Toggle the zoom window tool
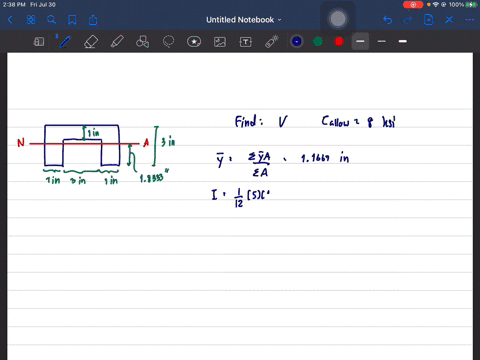Image resolution: width=480 pixels, height=360 pixels. 39,42
